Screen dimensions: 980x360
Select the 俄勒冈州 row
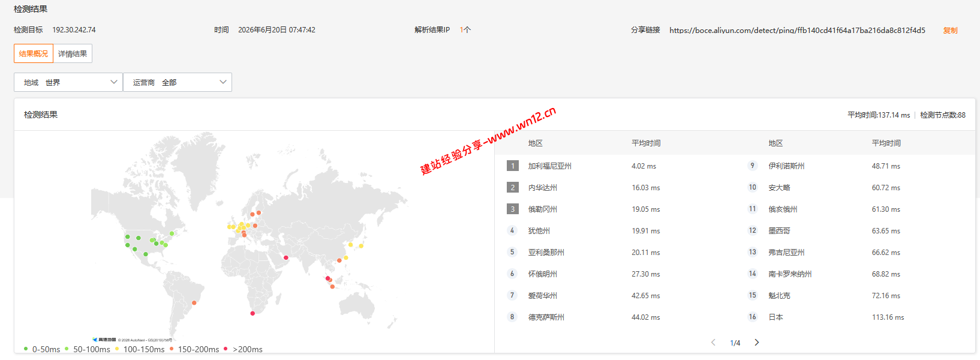[615, 209]
